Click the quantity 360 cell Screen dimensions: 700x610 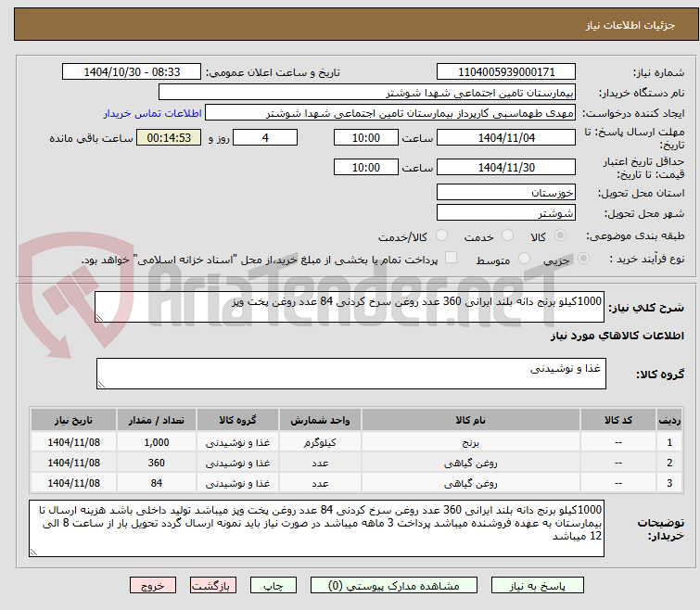pyautogui.click(x=157, y=463)
